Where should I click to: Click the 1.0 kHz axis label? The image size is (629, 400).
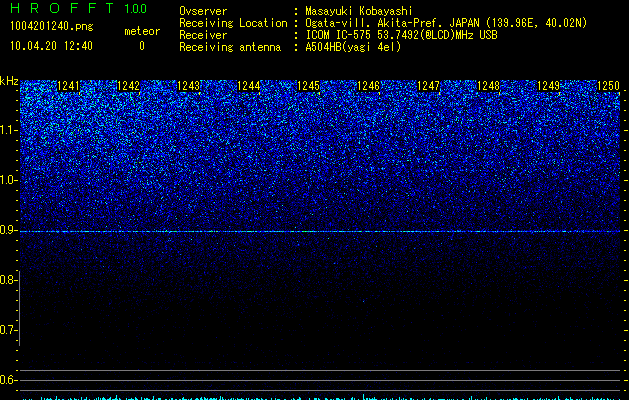8,180
